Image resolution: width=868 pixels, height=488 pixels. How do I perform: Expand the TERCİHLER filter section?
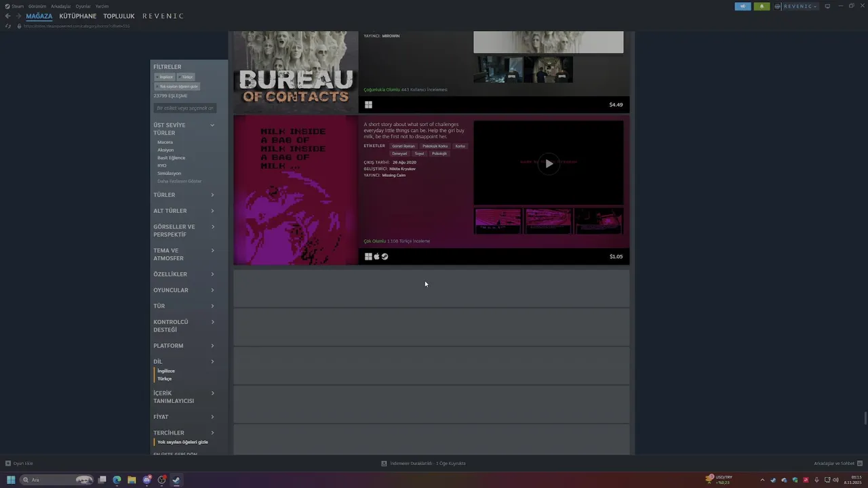pos(184,433)
